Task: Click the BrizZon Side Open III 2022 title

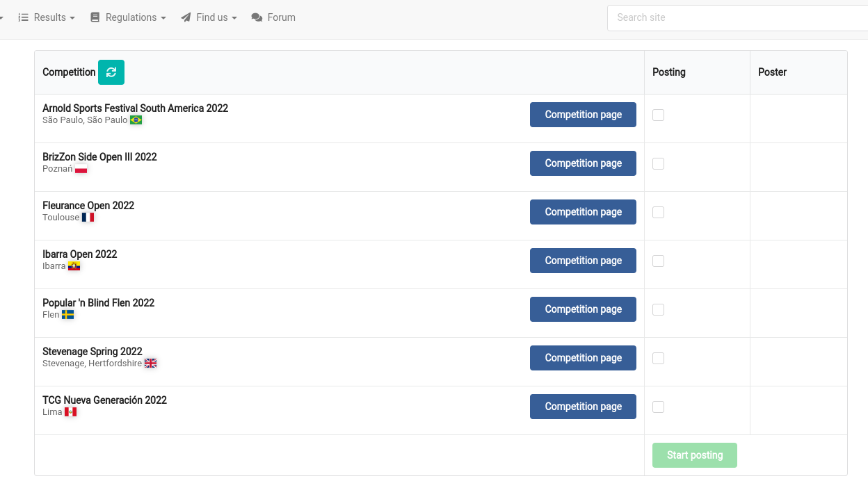Action: click(x=99, y=157)
